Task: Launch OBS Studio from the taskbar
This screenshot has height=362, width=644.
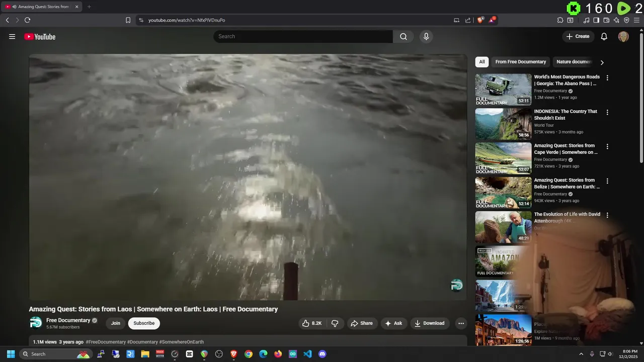Action: click(x=219, y=354)
